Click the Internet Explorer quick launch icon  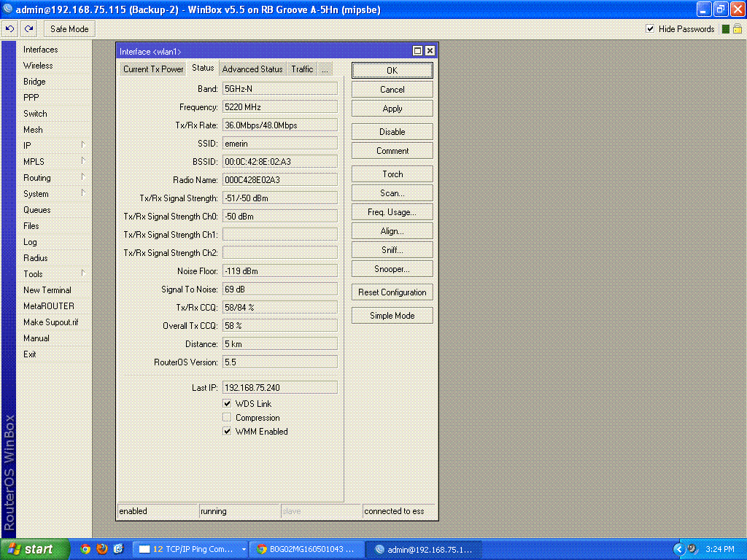pyautogui.click(x=118, y=549)
